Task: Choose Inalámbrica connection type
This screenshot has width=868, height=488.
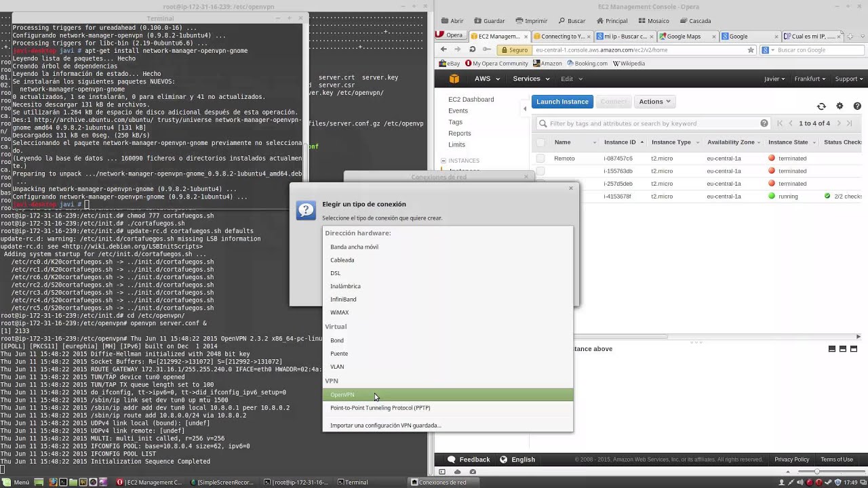Action: (x=448, y=286)
